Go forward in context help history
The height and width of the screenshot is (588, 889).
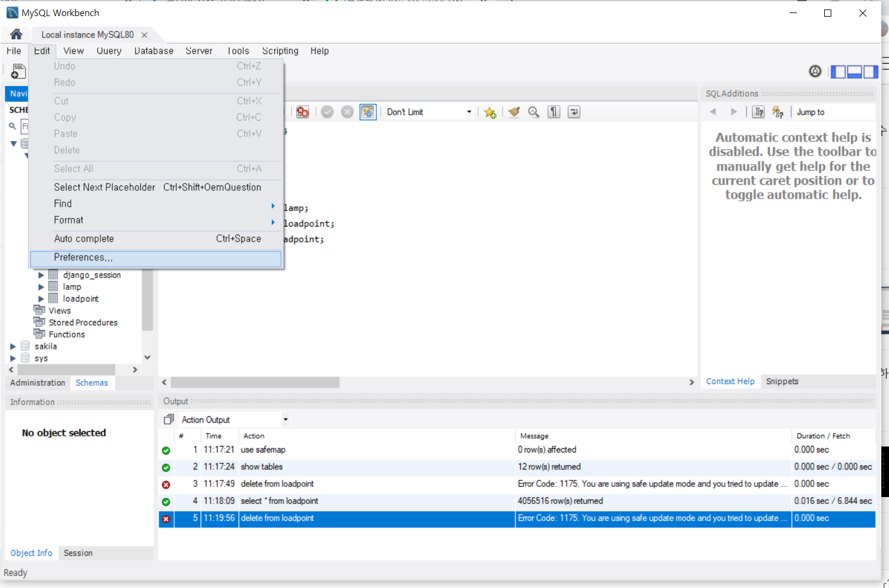pyautogui.click(x=734, y=112)
